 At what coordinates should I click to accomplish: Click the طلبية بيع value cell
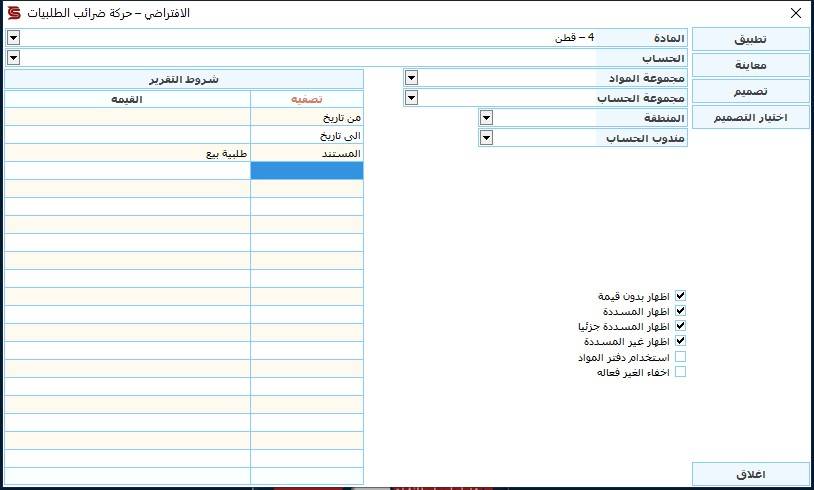127,153
